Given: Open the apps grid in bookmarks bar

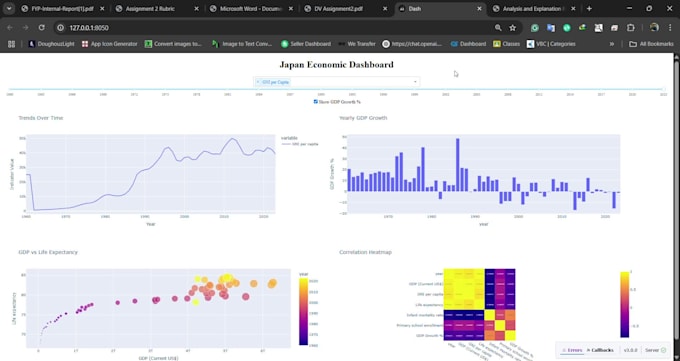Looking at the screenshot, I should 12,44.
